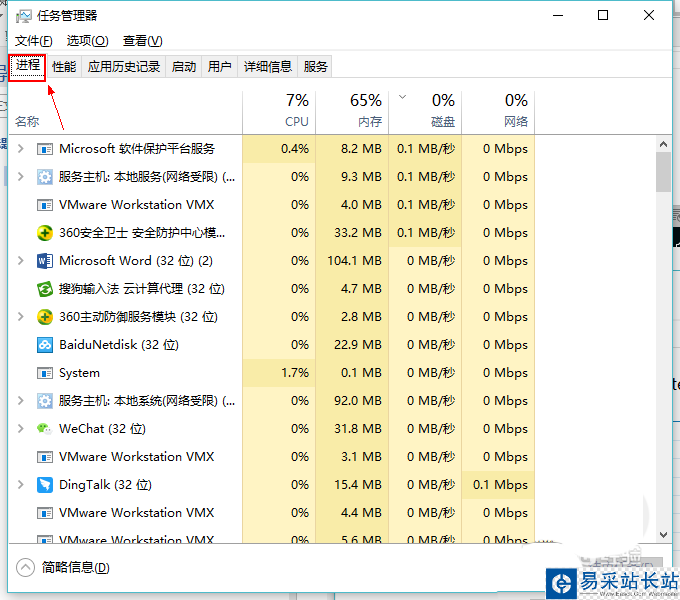Viewport: 680px width, 600px height.
Task: Click the 92.0 MB memory cell
Action: coord(352,401)
